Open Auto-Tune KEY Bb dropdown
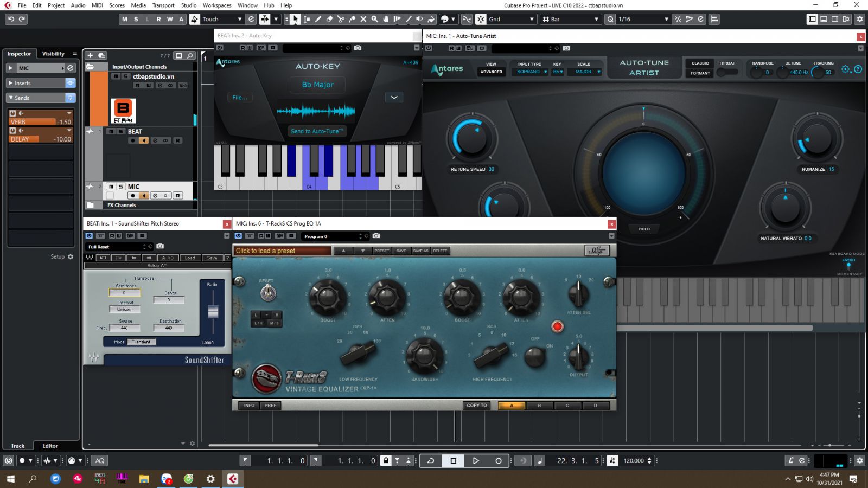 pos(558,72)
